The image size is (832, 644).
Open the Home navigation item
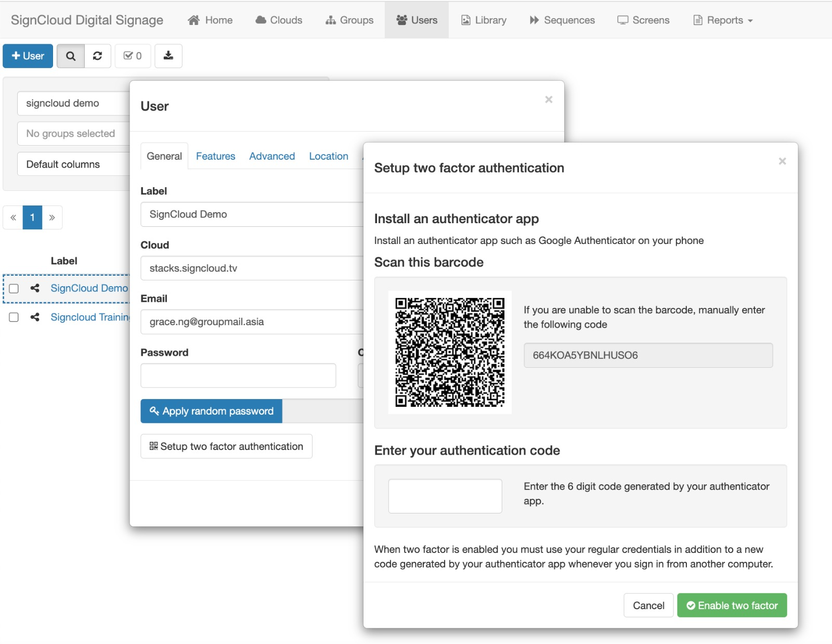point(210,20)
